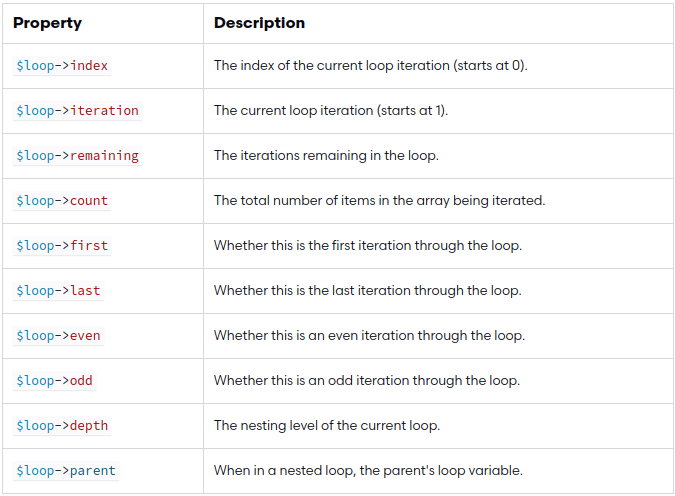The image size is (675, 496).
Task: Click the total number of items description
Action: pyautogui.click(x=379, y=201)
